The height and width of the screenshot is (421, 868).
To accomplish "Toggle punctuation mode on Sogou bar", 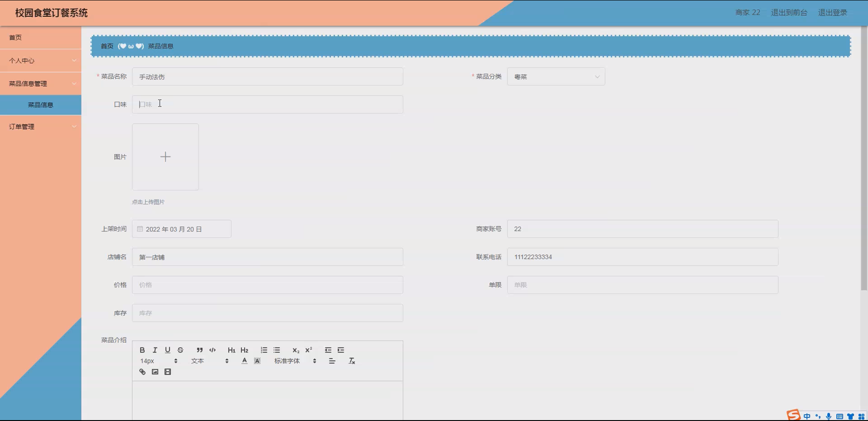I will [818, 416].
